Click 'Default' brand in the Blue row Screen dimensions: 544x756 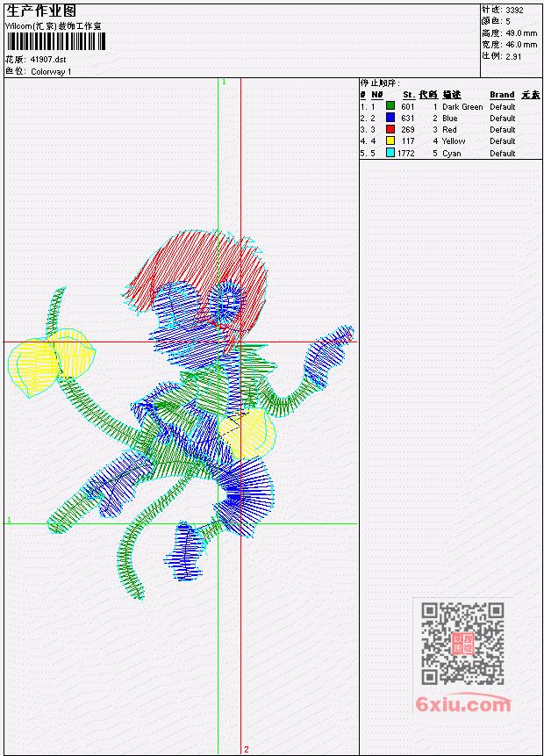(503, 119)
